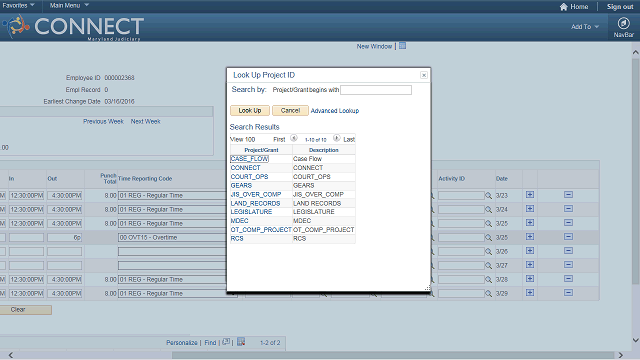The height and width of the screenshot is (360, 640).
Task: Open Activity ID lookup magnifier for 3/25 overtime row
Action: coord(488,237)
